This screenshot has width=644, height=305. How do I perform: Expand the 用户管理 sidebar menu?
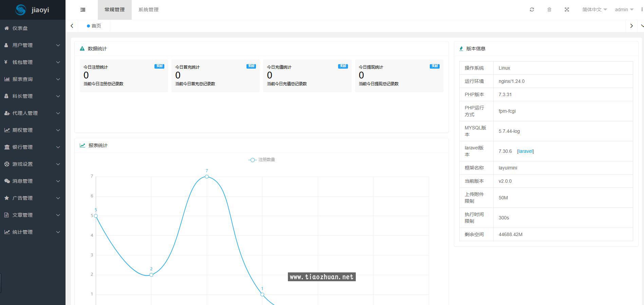pos(33,45)
